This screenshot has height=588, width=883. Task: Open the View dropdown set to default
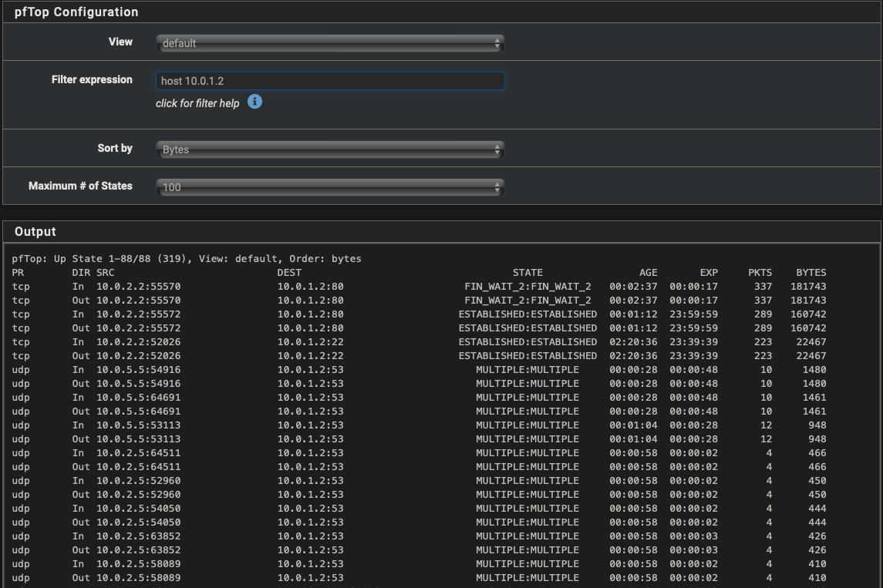click(330, 43)
